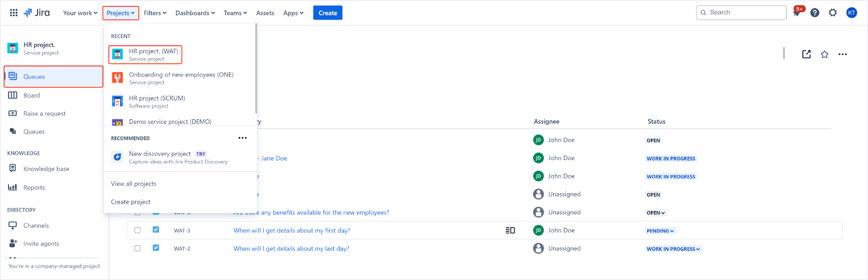The image size is (868, 280).
Task: Choose View all projects
Action: pos(133,184)
